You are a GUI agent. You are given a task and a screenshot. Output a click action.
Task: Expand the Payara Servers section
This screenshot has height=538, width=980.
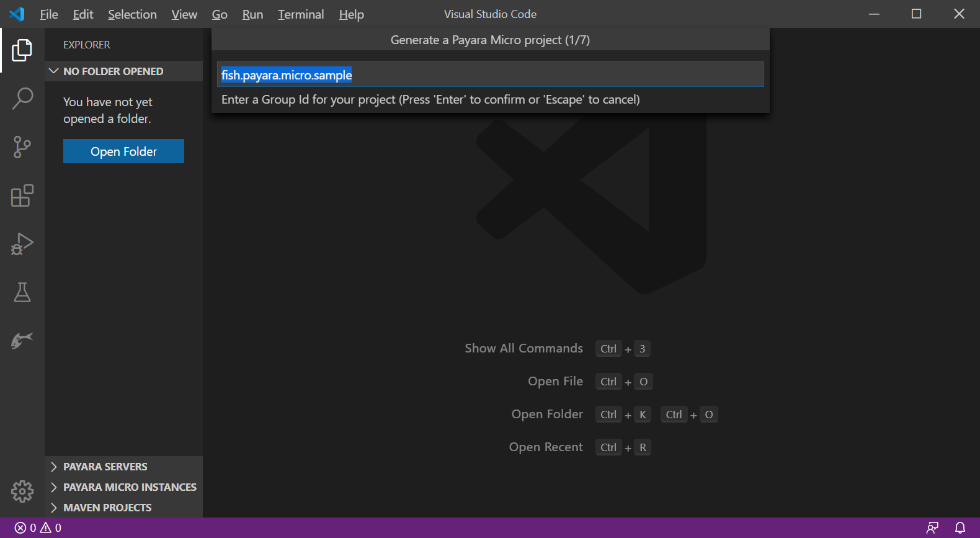124,467
